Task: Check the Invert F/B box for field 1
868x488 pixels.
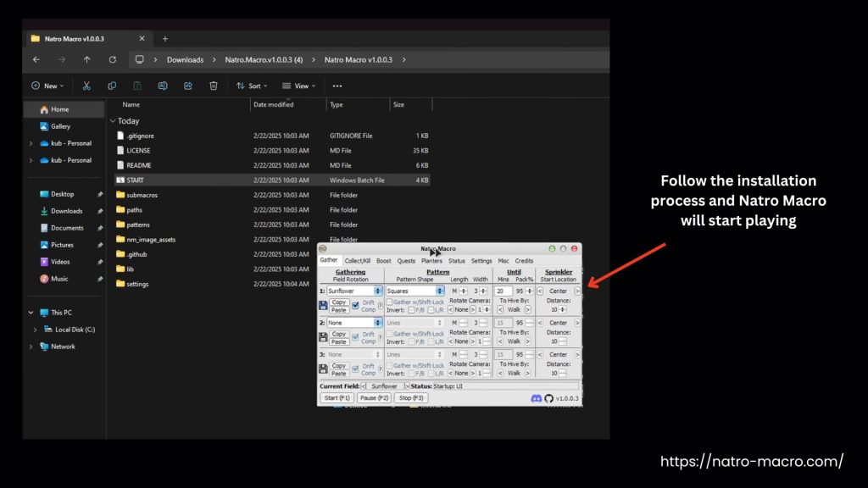Action: click(411, 310)
